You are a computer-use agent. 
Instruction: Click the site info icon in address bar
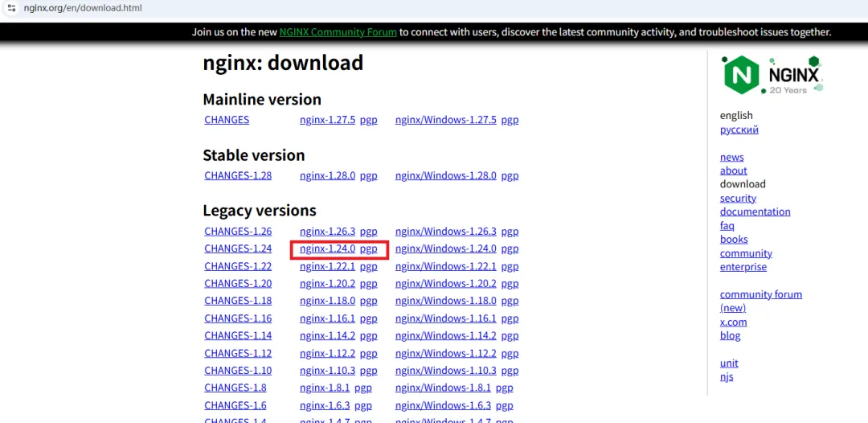(x=11, y=8)
